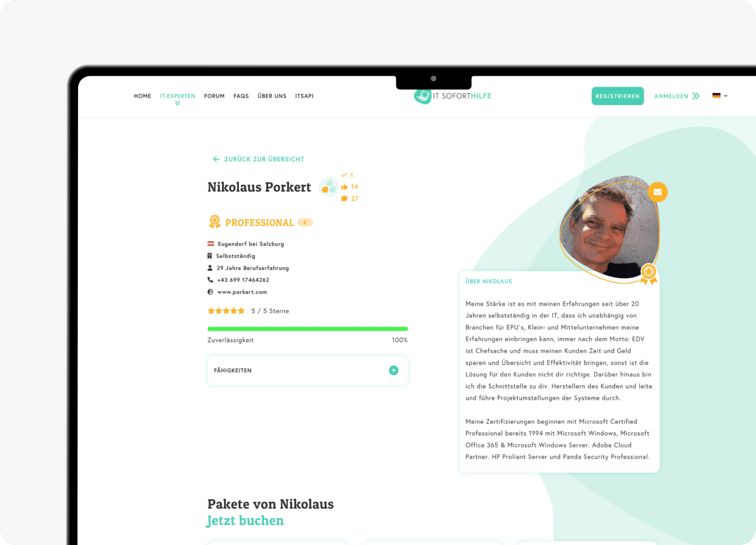Open the Über Uns menu item
This screenshot has width=756, height=545.
pos(272,96)
